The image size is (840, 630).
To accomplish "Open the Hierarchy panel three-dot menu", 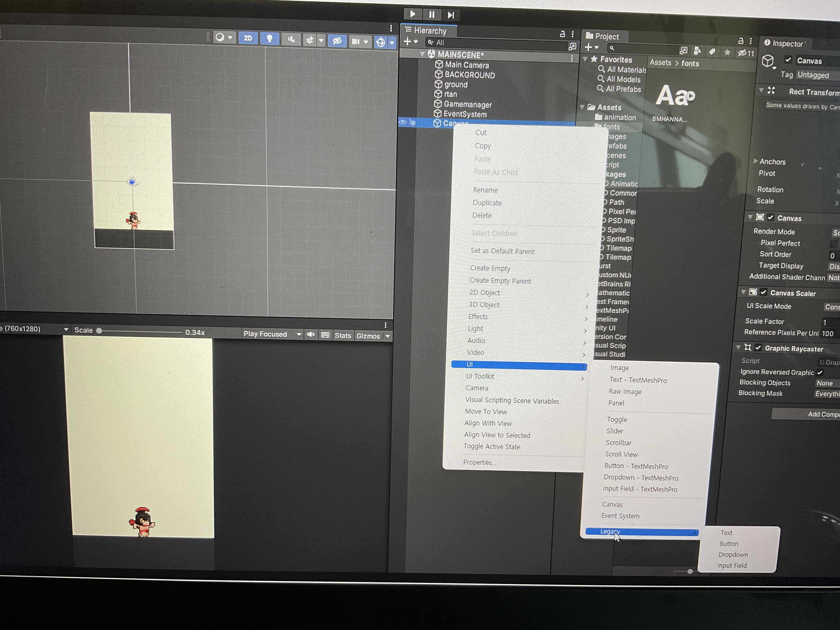I will tap(573, 34).
